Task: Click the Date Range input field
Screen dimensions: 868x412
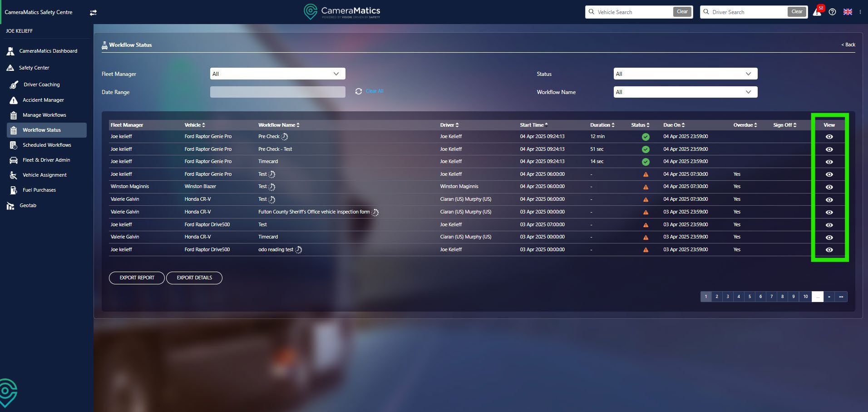Action: [x=277, y=92]
